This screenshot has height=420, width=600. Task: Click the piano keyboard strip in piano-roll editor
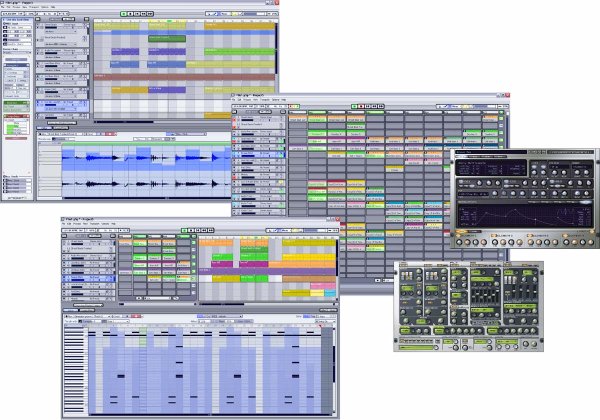point(75,370)
